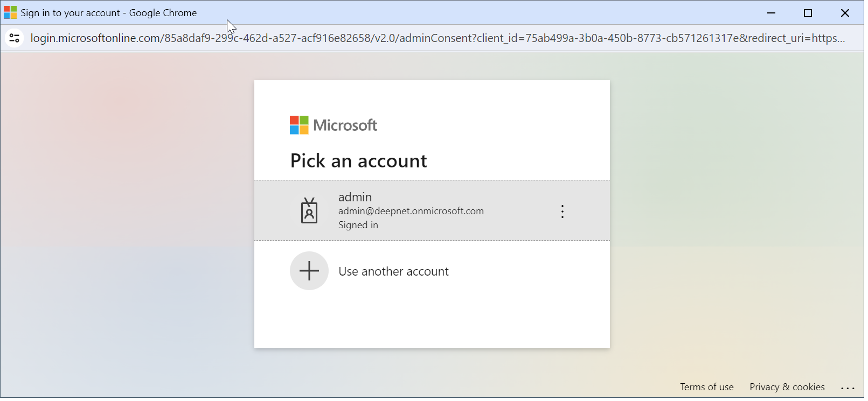Minimize the Chrome sign-in window

pos(771,13)
